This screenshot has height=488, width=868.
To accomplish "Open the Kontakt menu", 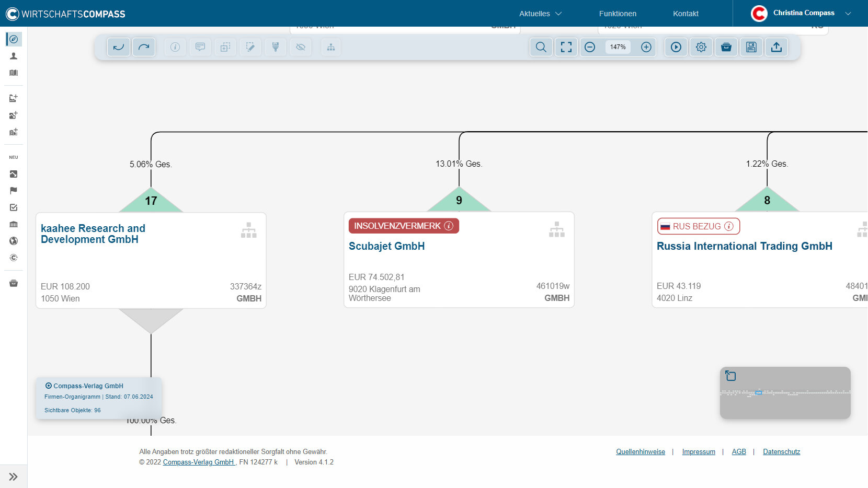I will tap(686, 14).
